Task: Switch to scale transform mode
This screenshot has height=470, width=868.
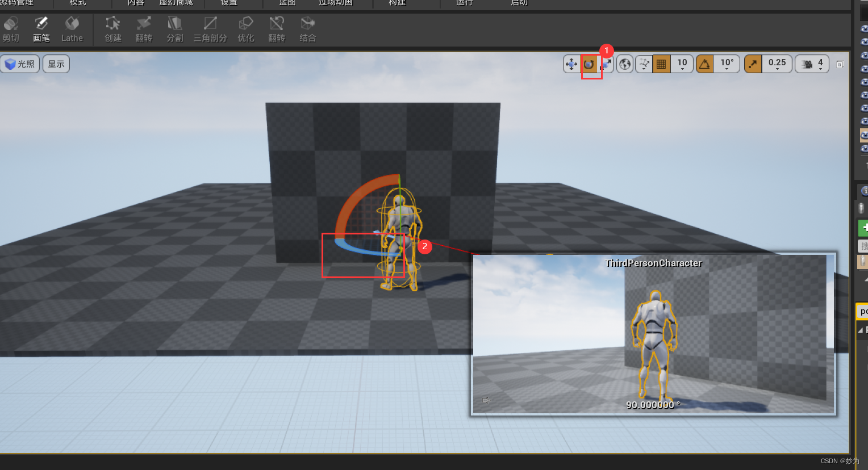Action: (607, 65)
